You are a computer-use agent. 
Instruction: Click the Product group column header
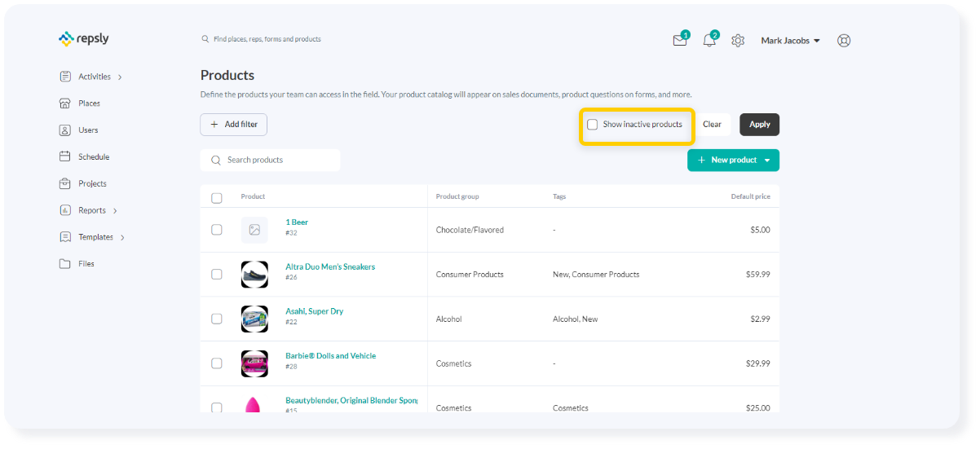point(457,196)
